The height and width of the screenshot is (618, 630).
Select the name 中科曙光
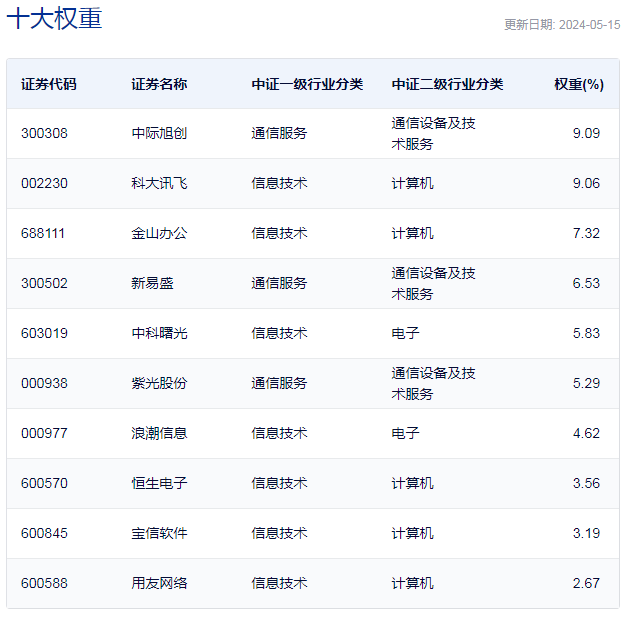pos(159,334)
